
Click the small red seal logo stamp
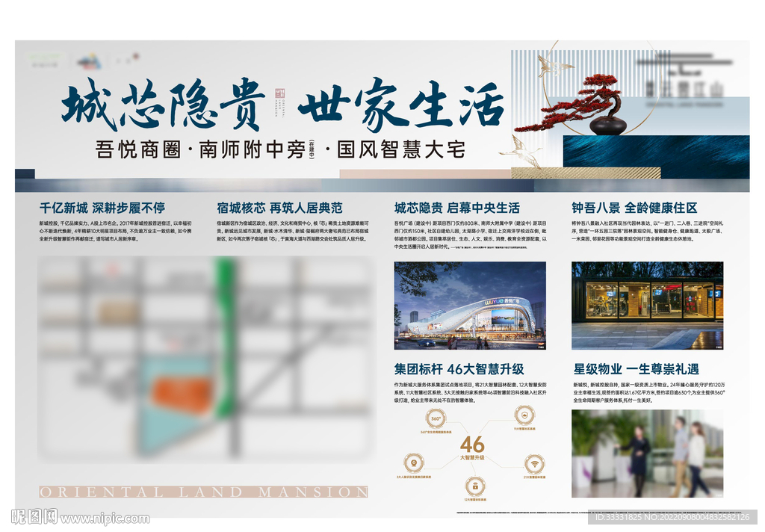pyautogui.click(x=279, y=93)
